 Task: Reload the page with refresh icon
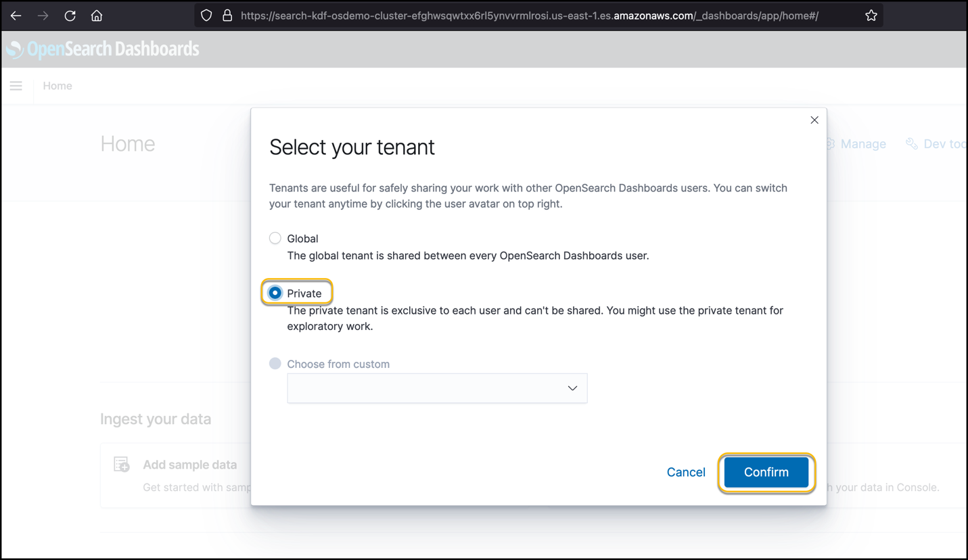point(70,16)
